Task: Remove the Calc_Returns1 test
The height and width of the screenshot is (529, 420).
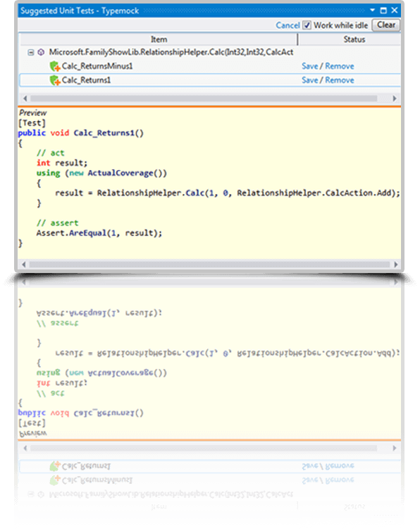Action: pyautogui.click(x=340, y=80)
